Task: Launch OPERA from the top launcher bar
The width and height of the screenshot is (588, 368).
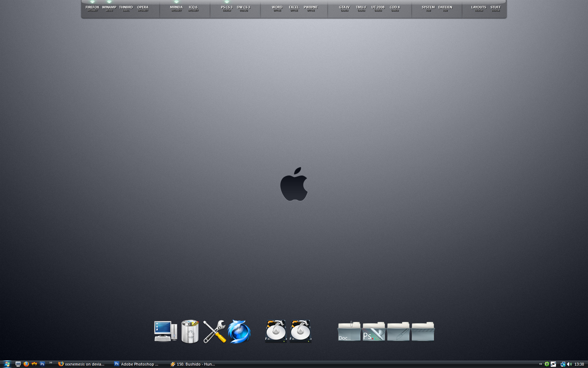Action: click(143, 8)
